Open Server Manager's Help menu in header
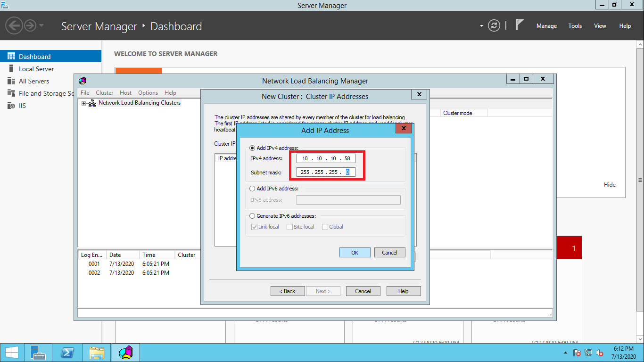Image resolution: width=644 pixels, height=362 pixels. (x=625, y=26)
